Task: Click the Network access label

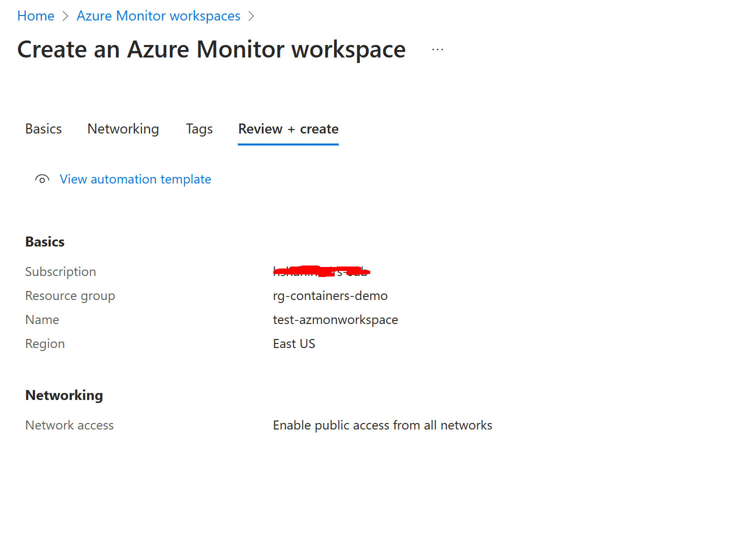Action: point(69,425)
